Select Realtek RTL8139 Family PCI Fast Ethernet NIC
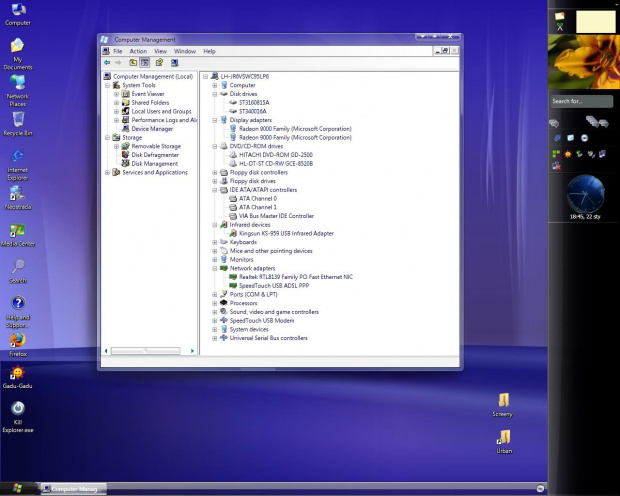620x496 pixels. [x=296, y=277]
